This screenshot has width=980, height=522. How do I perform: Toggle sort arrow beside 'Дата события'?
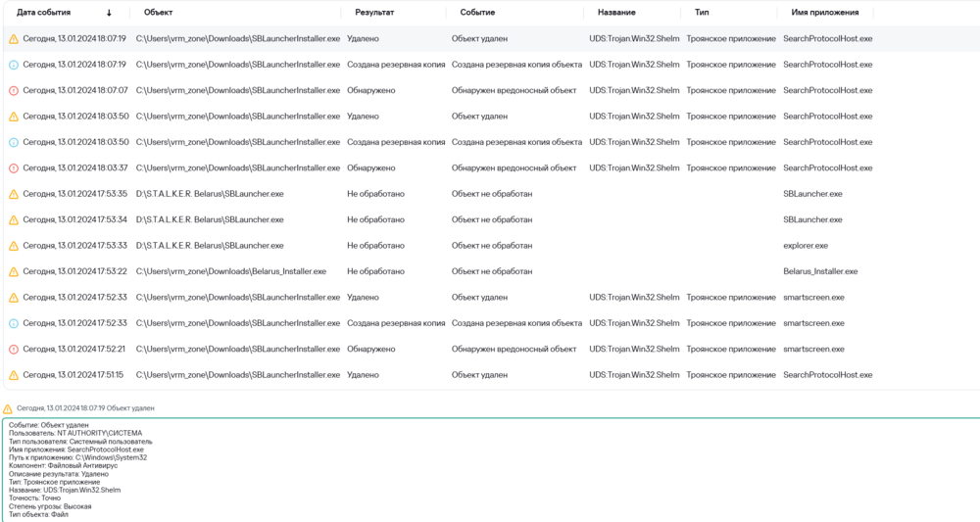point(110,13)
